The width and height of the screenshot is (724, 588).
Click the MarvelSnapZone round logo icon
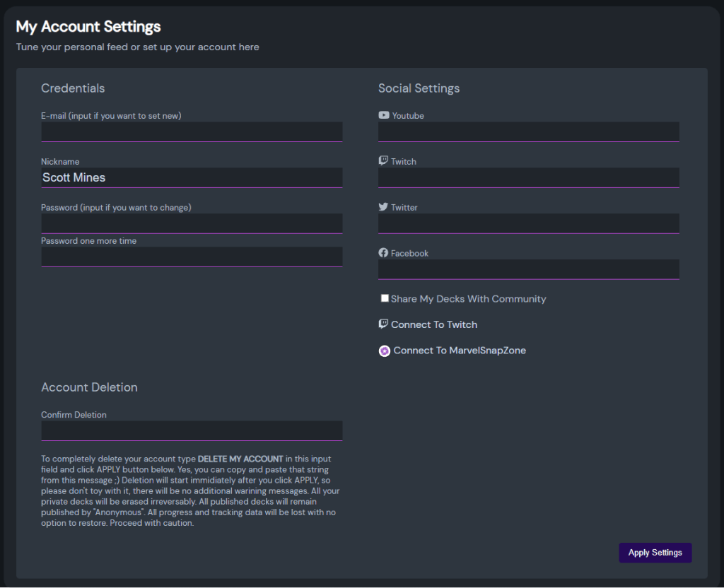coord(385,351)
